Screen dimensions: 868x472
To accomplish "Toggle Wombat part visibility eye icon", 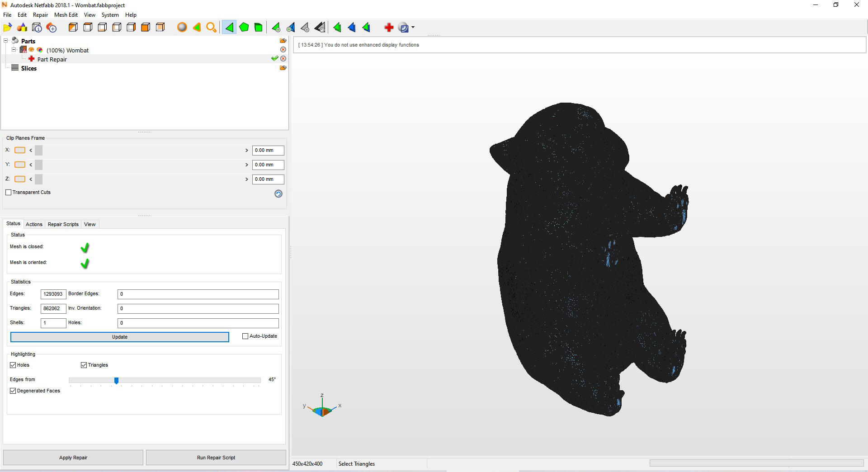I will (x=32, y=50).
